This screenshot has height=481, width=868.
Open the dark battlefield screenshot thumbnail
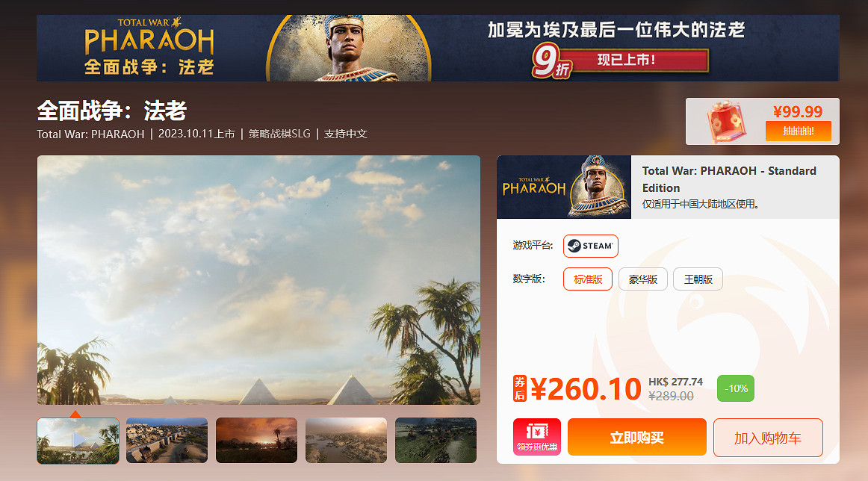click(x=435, y=440)
